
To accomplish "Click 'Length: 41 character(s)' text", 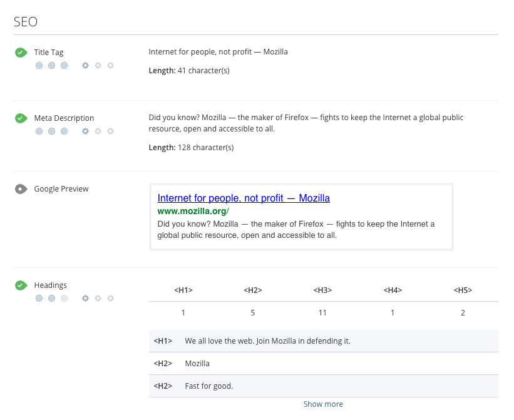I will coord(189,71).
